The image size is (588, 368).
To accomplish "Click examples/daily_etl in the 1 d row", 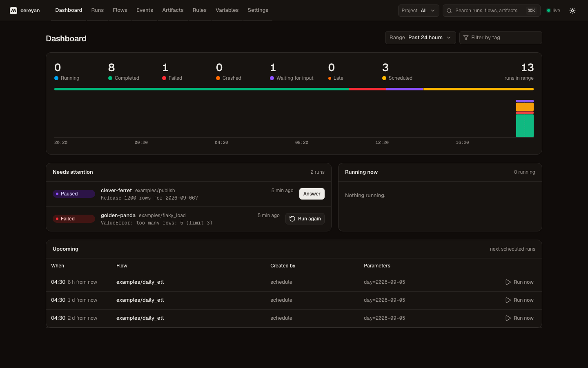I will pos(140,300).
